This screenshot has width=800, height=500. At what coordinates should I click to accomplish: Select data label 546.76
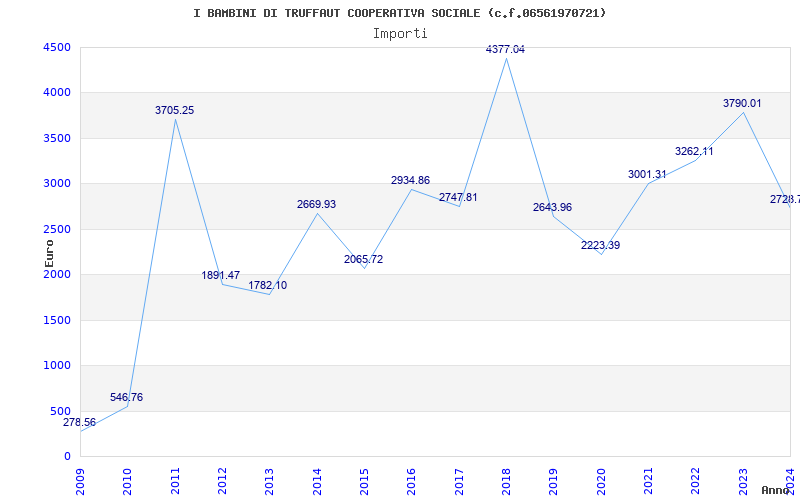point(127,397)
